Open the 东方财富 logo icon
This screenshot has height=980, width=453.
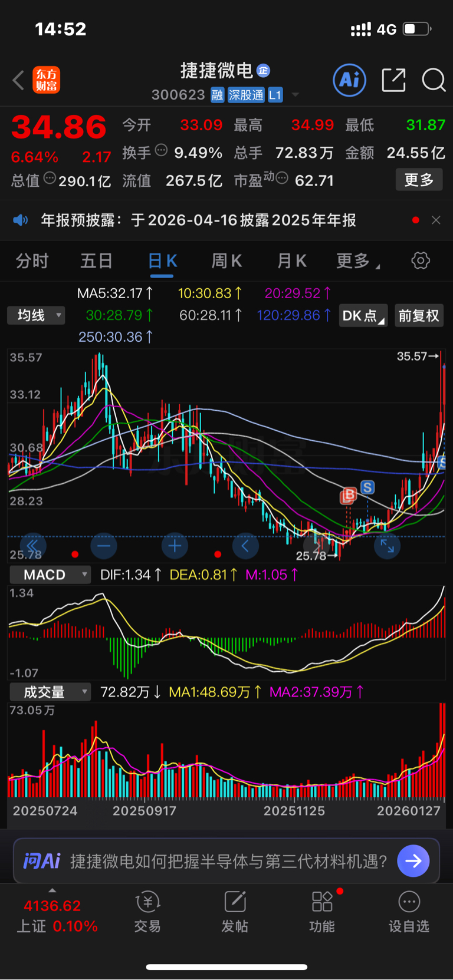click(x=46, y=80)
